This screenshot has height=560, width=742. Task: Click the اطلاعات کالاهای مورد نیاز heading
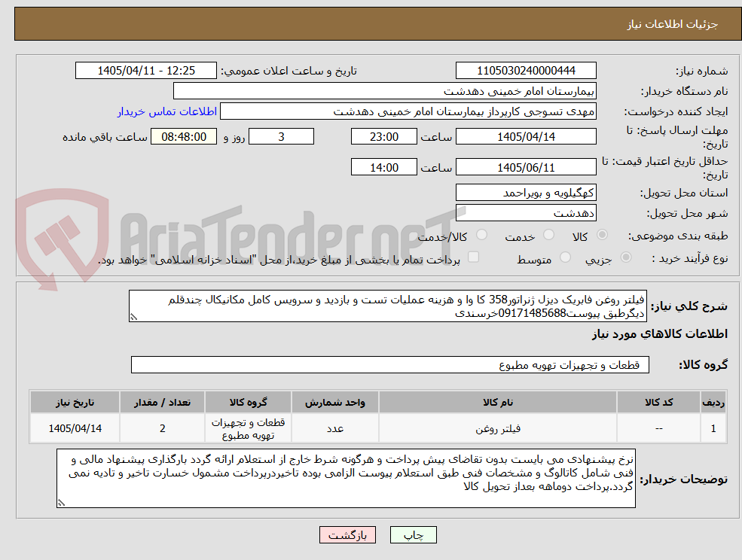click(x=659, y=334)
